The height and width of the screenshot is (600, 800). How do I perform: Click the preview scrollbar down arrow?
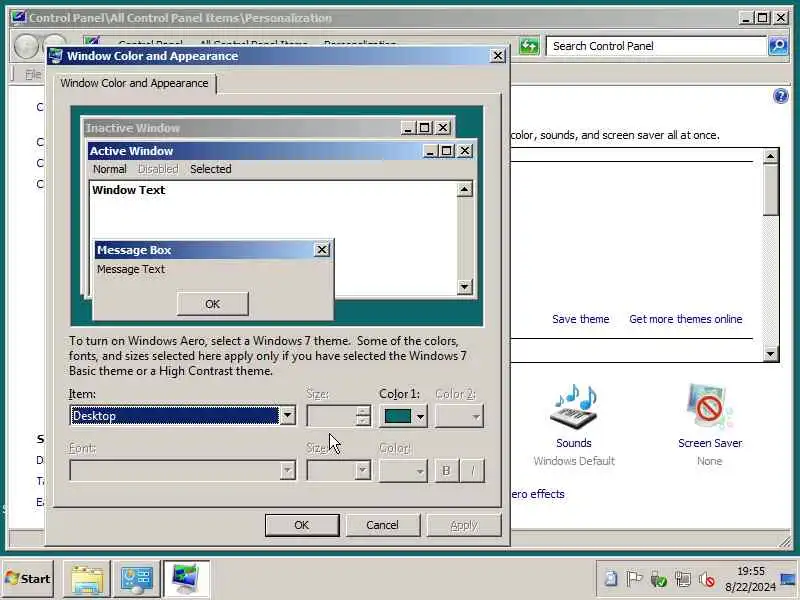(x=464, y=286)
